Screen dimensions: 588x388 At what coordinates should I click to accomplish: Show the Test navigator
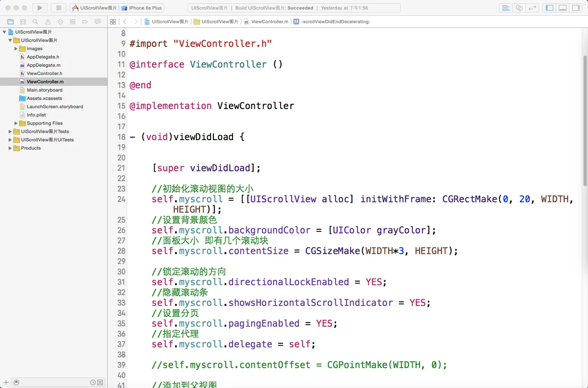pyautogui.click(x=60, y=22)
